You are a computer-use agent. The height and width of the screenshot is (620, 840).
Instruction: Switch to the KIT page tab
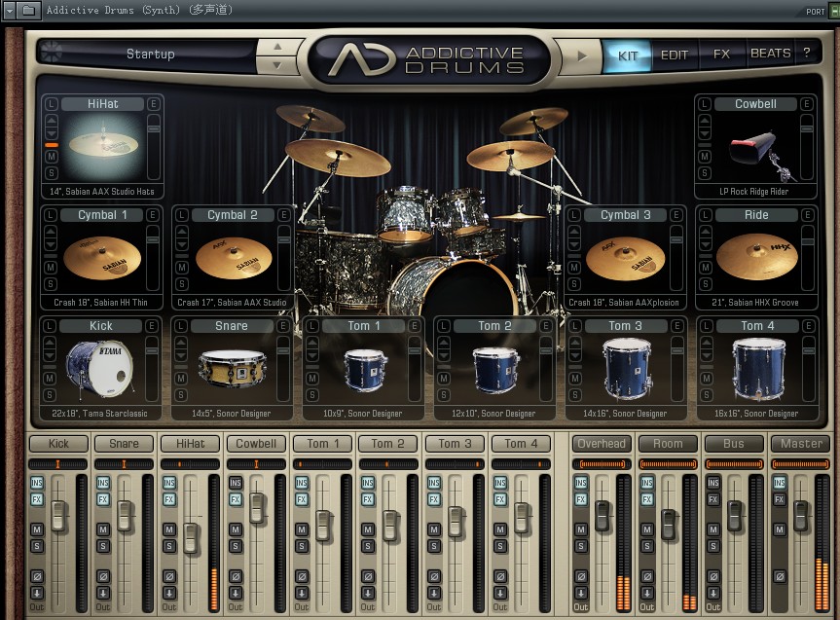[627, 55]
